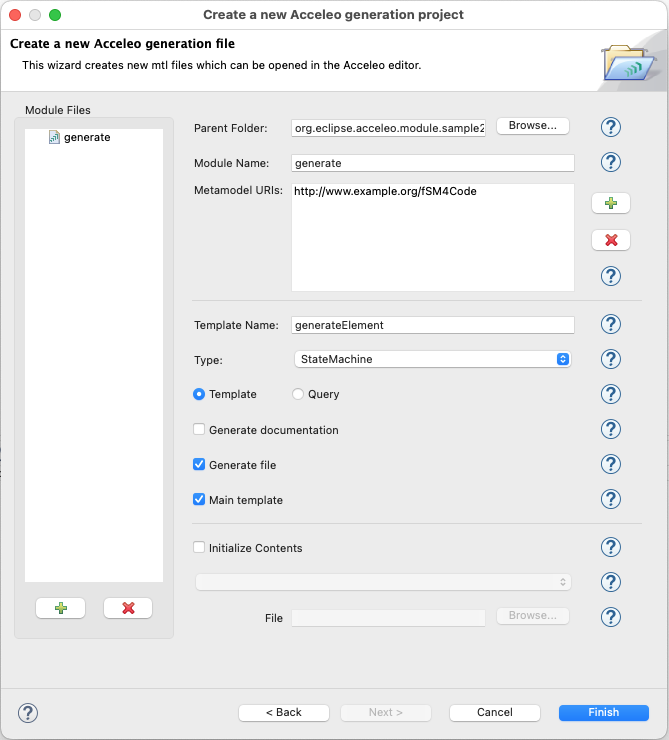Select the Query radio button
Viewport: 669px width, 740px height.
tap(298, 394)
